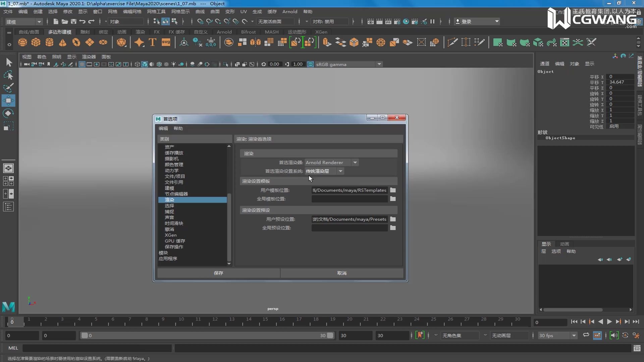Switch to the MASH shelf tab

click(x=271, y=32)
